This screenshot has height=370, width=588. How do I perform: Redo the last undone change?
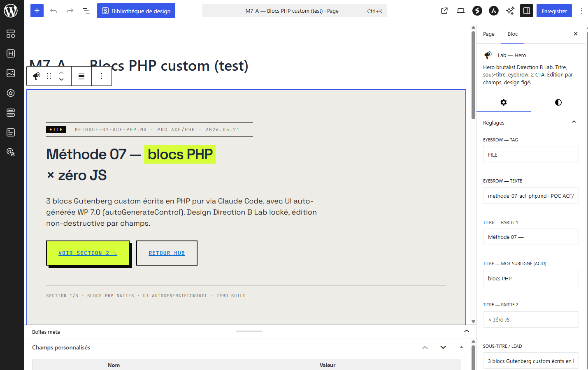70,11
